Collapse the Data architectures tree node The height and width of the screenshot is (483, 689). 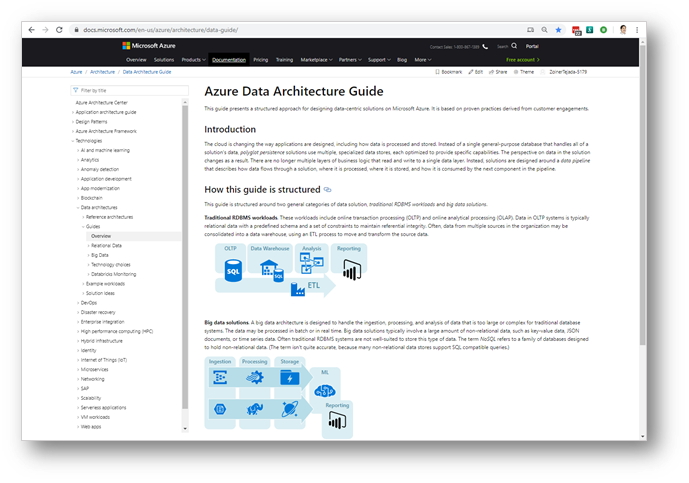78,207
